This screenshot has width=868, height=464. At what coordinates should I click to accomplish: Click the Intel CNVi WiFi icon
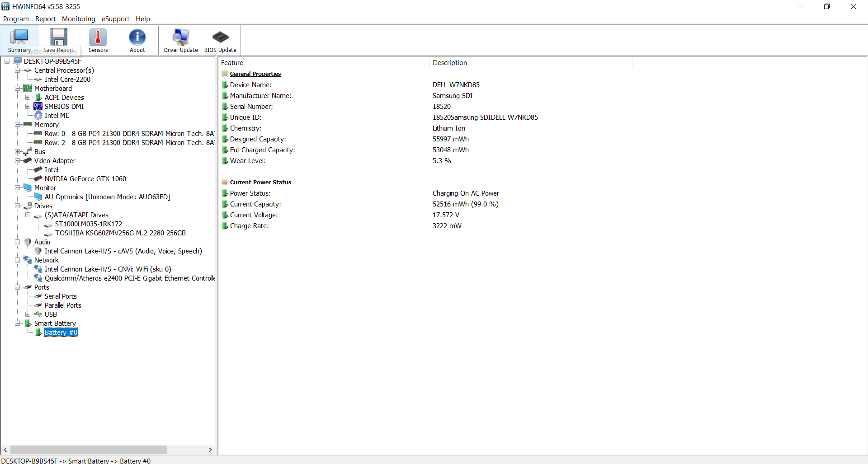coord(38,269)
